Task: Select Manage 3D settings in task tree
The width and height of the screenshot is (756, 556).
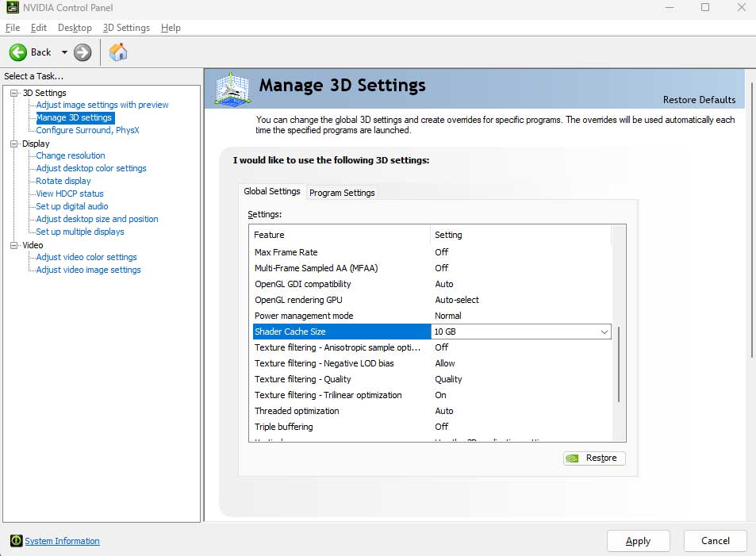Action: [75, 117]
